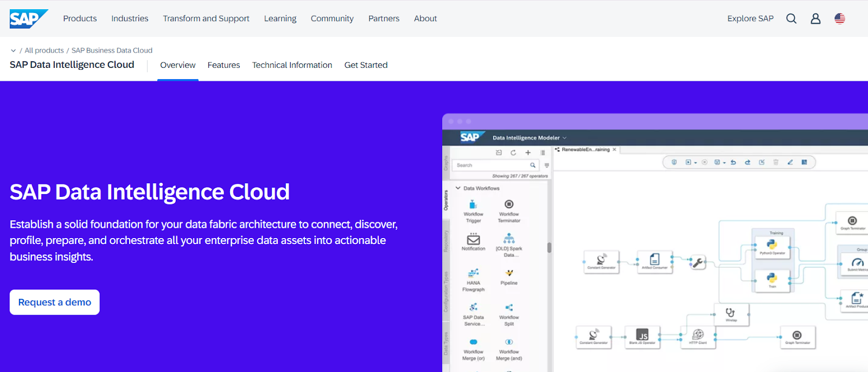Open the user account profile icon
This screenshot has width=868, height=372.
(x=815, y=18)
